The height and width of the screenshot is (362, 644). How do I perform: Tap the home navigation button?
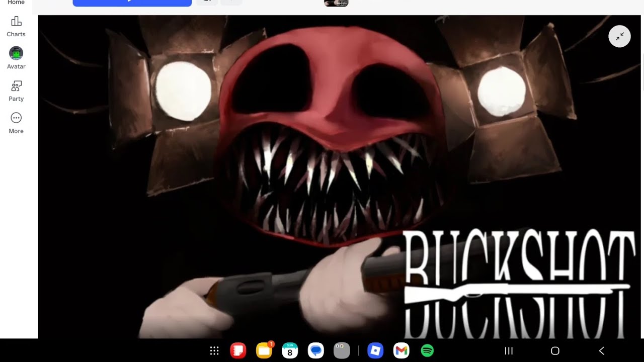point(555,351)
